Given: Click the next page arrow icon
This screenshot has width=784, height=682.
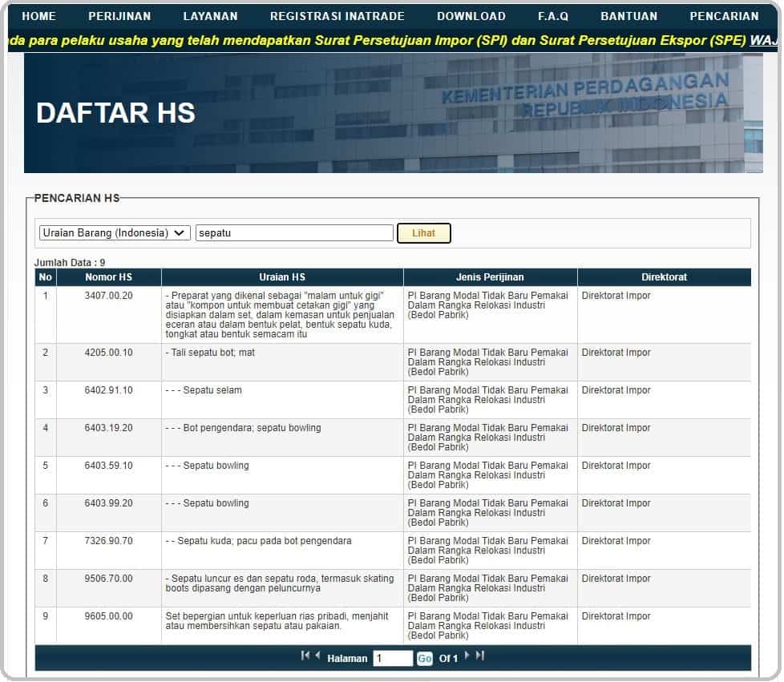Looking at the screenshot, I should pos(467,656).
